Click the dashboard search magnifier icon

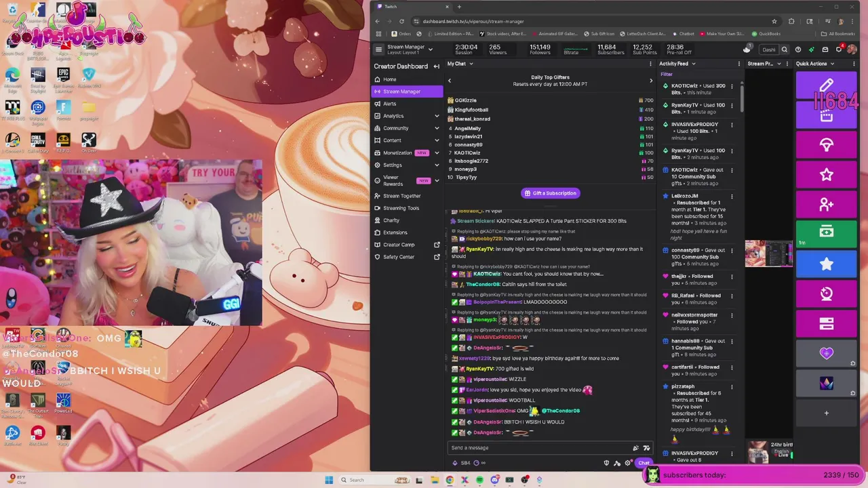(x=785, y=49)
